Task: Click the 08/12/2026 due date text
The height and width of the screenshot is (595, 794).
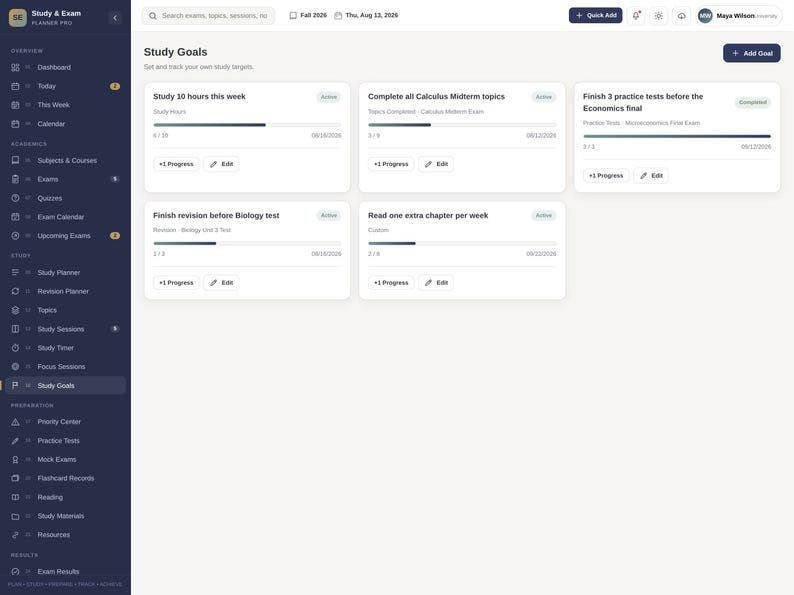Action: (x=541, y=136)
